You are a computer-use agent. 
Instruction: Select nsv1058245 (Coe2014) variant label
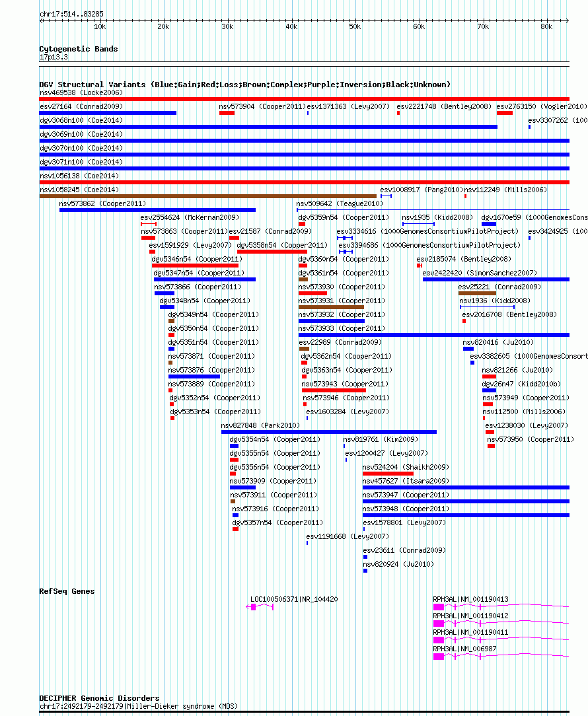coord(79,190)
